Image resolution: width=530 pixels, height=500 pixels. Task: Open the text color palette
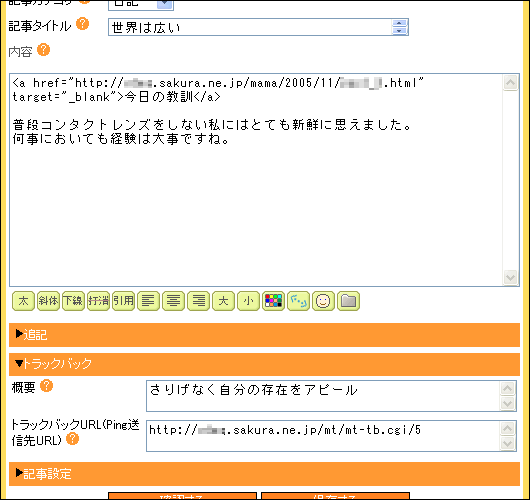coord(273,301)
